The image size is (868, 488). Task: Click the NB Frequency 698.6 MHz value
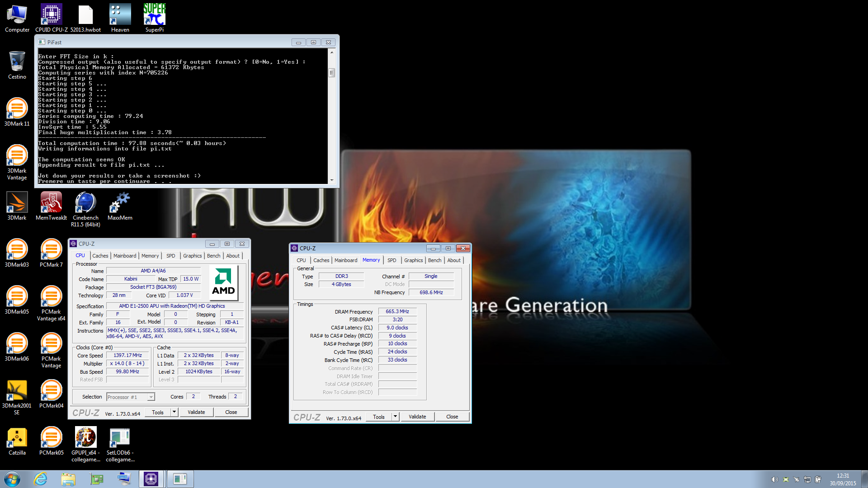(431, 293)
